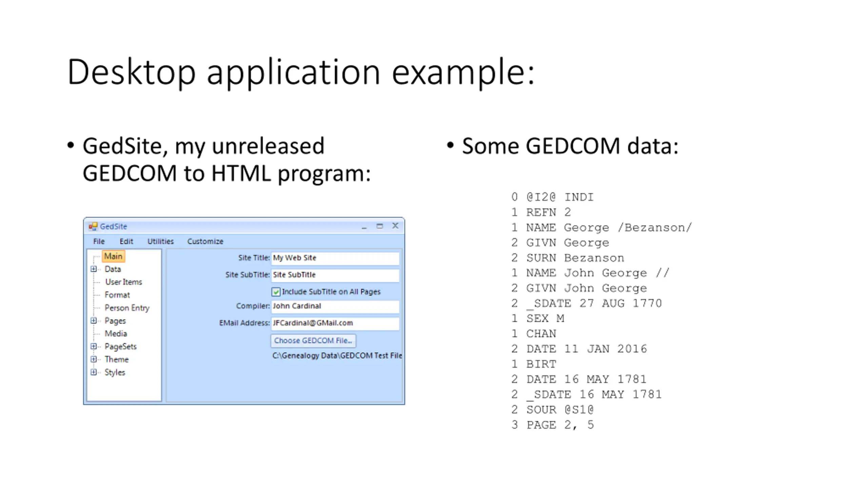Image resolution: width=868 pixels, height=488 pixels.
Task: Select Format in the tree
Action: click(x=117, y=295)
